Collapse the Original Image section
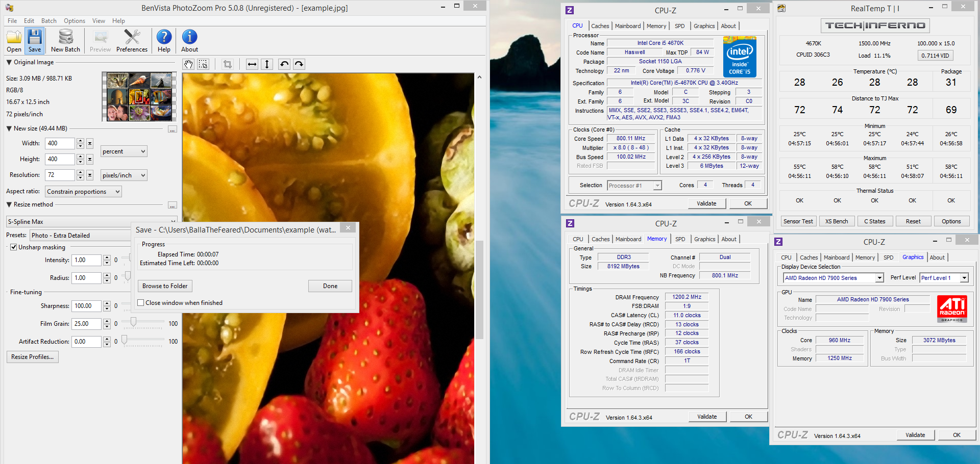The width and height of the screenshot is (980, 464). point(9,62)
